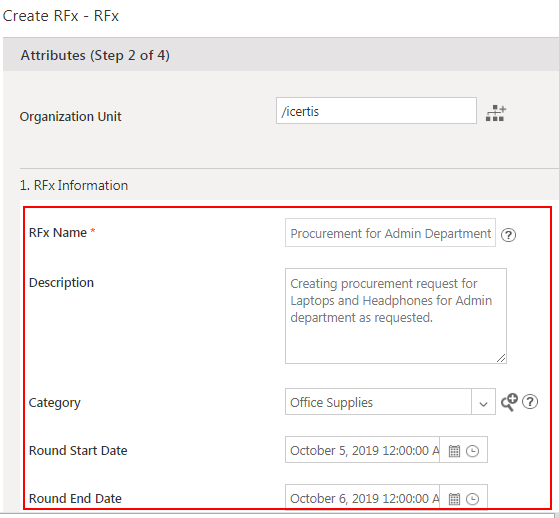
Task: Select the 'Attributes (Step 2 of 4)' header
Action: click(x=95, y=55)
